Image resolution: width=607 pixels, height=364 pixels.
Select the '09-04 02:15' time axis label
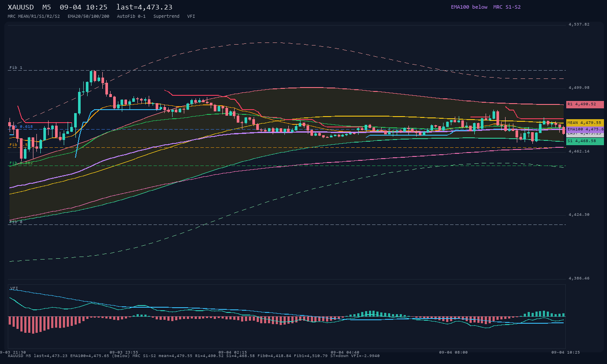tap(232, 352)
